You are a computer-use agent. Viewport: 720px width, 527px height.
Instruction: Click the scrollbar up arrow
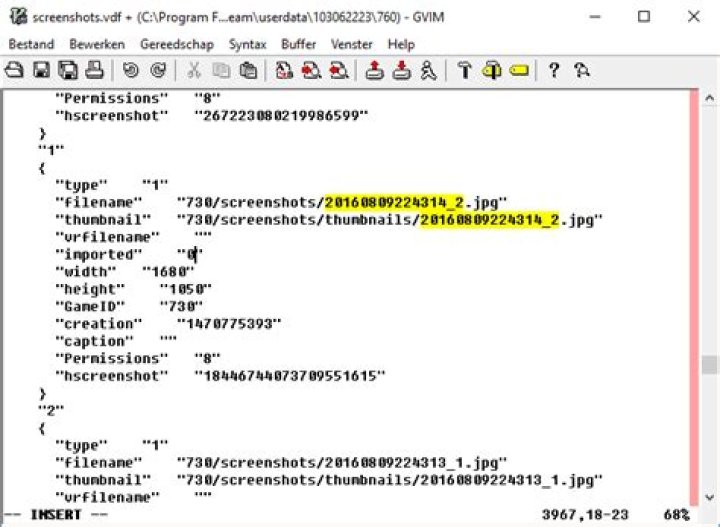(709, 98)
